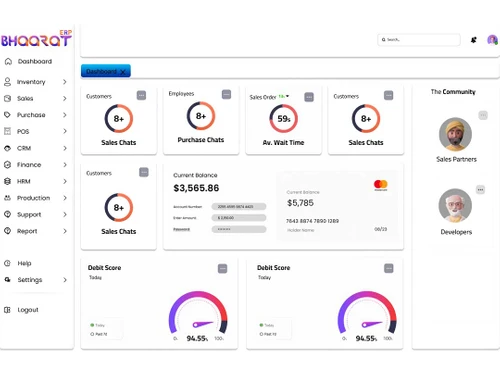Click the Sales sidebar icon
This screenshot has height=375, width=500.
[7, 98]
